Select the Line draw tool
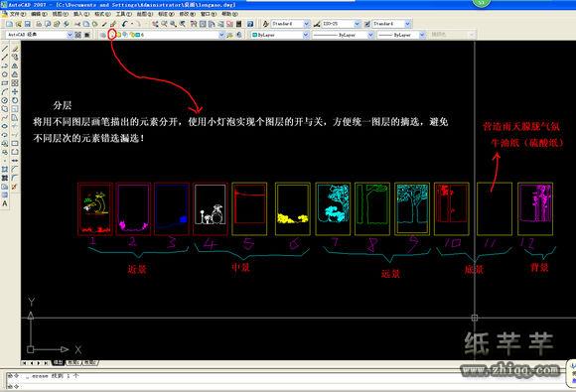Screen dimensions: 576x392 [x=4, y=49]
